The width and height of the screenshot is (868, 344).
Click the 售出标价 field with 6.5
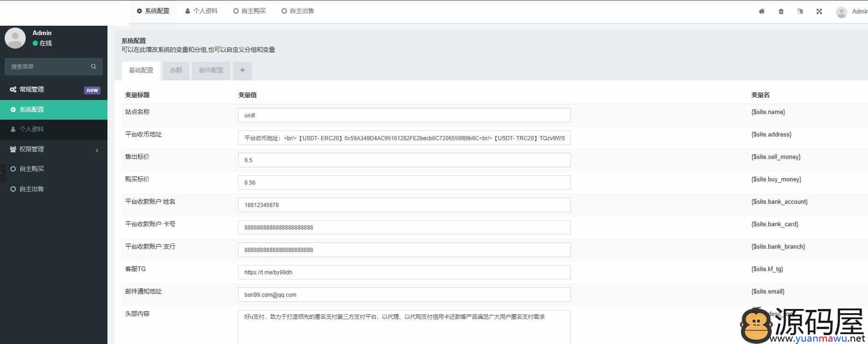click(x=404, y=160)
